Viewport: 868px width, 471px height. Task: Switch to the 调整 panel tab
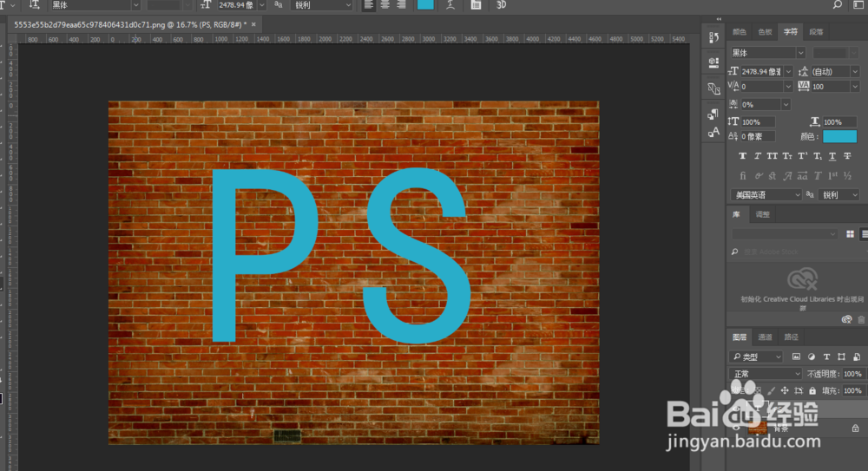763,214
